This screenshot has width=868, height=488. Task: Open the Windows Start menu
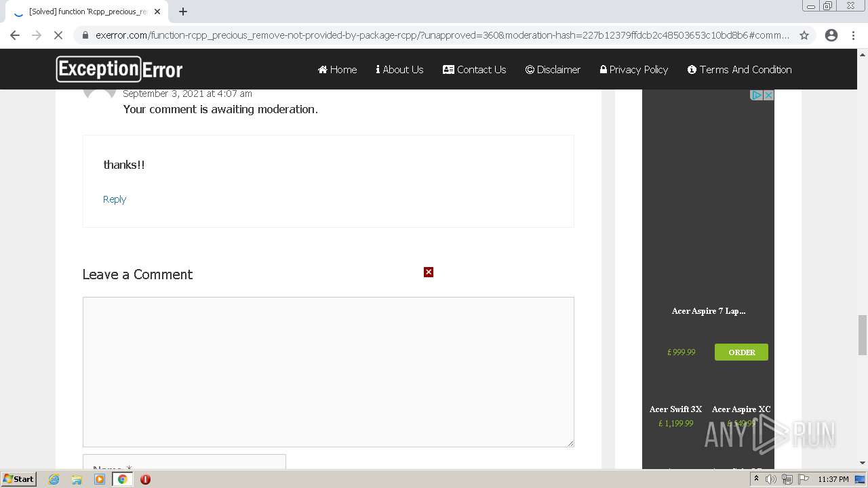coord(19,479)
